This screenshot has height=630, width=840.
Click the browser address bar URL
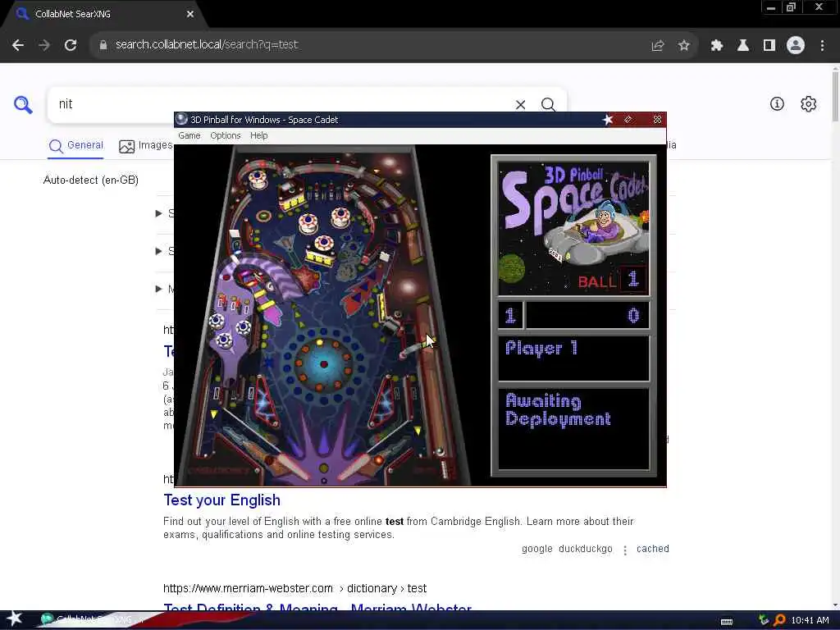pyautogui.click(x=207, y=45)
